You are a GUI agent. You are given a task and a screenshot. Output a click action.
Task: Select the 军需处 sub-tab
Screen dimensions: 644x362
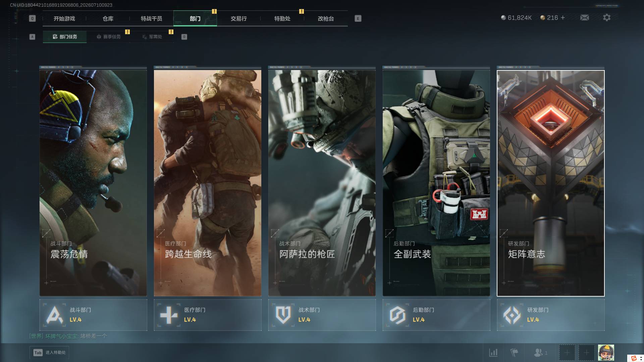coord(152,37)
